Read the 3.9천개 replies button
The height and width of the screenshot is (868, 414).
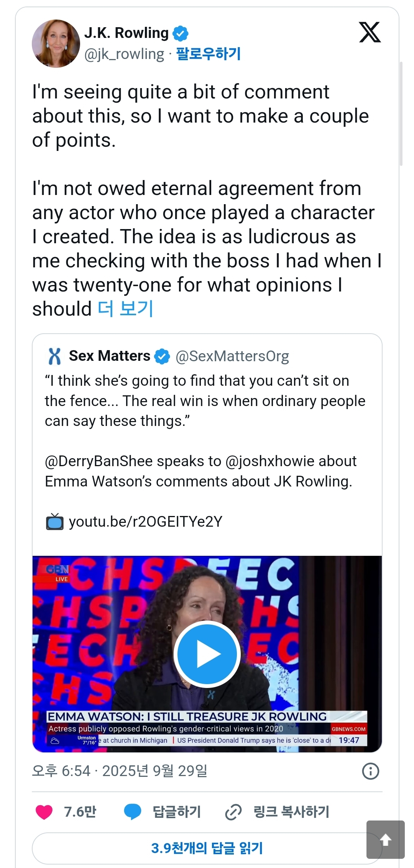(x=207, y=848)
